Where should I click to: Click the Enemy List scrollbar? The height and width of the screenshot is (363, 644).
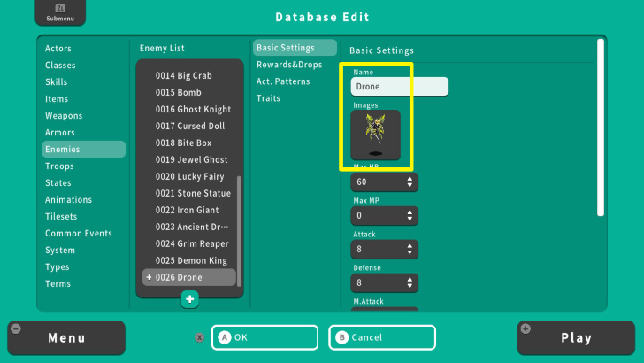coord(239,231)
